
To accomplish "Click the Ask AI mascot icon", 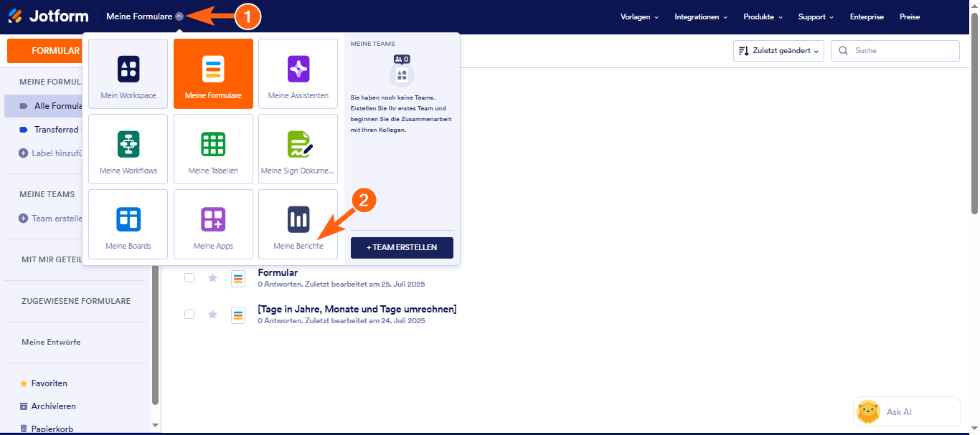I will coord(869,412).
